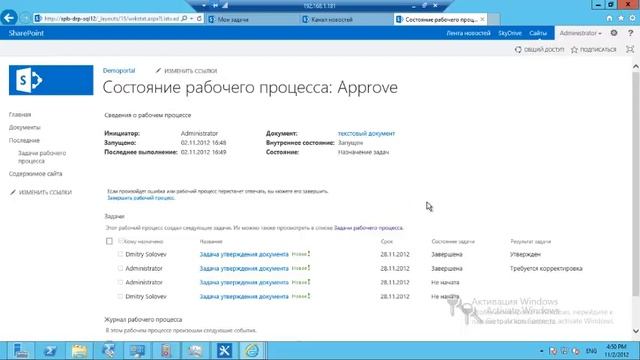Click the network flag icon in the system tray

coord(553,351)
